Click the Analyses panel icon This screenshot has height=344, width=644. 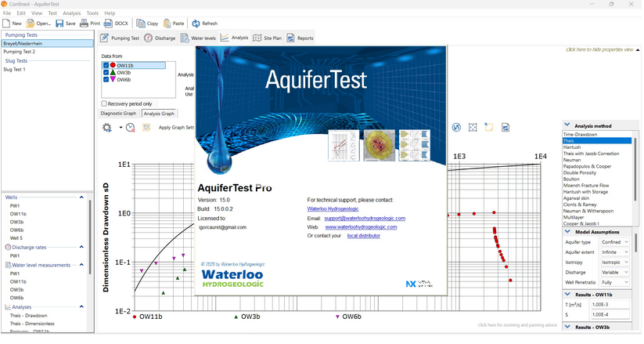(8, 307)
